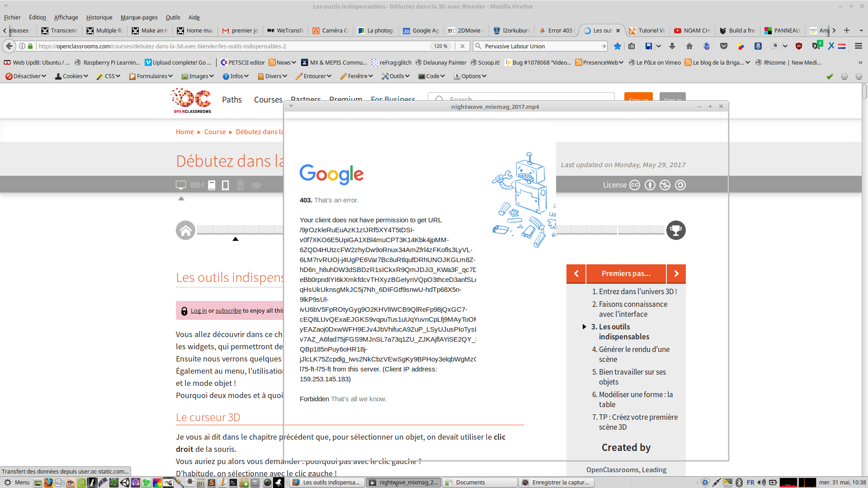Viewport: 868px width, 488px height.
Task: Click the Pocket toolbar icon
Action: [724, 46]
